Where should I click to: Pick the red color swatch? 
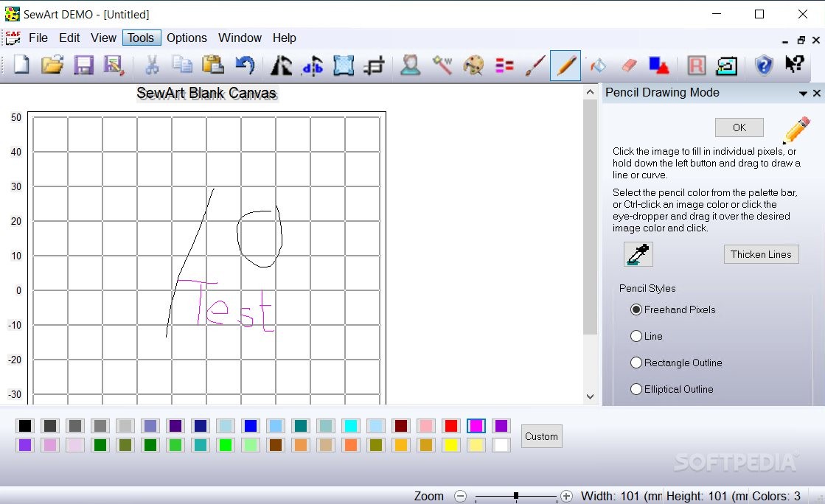coord(451,426)
